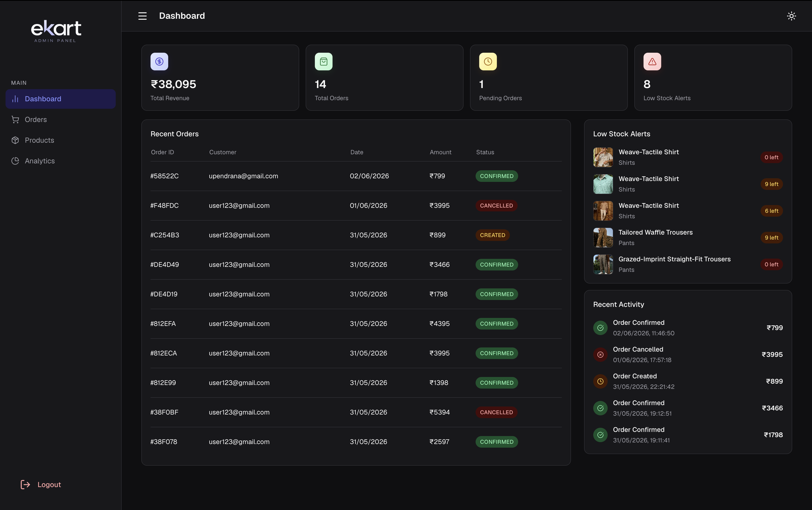Viewport: 812px width, 510px height.
Task: Click the Low Stock warning triangle icon
Action: click(x=652, y=61)
